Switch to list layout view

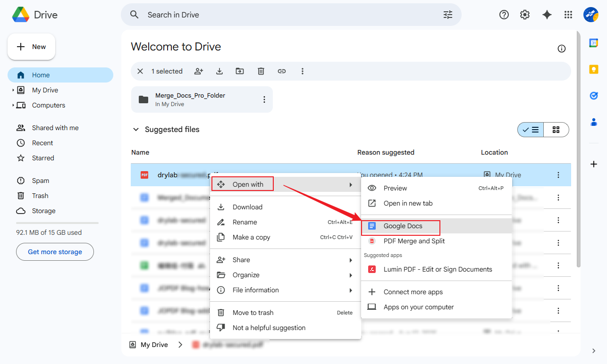tap(531, 130)
